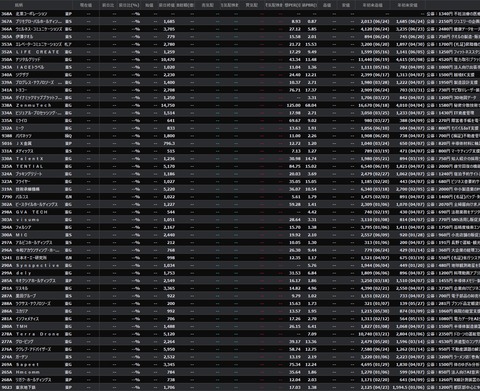
Task: Click TENTIAL's price value 5,170
Action: coord(169,166)
